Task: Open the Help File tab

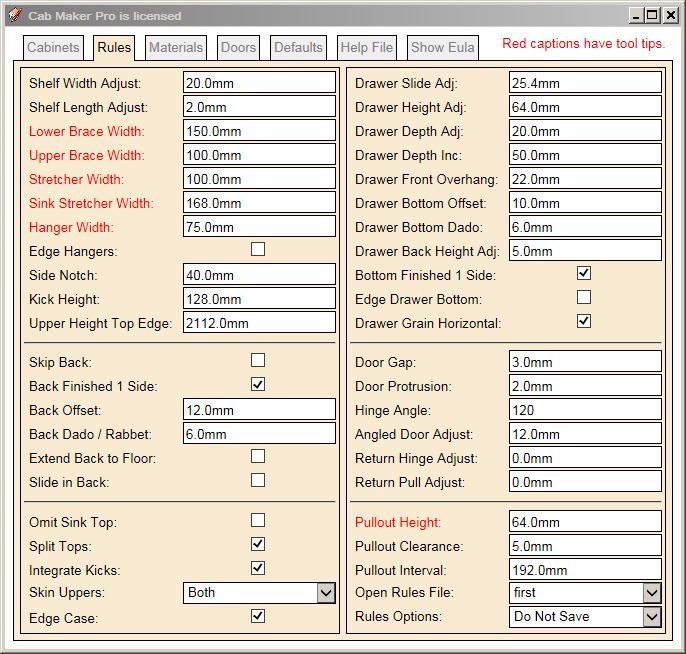Action: pos(366,47)
